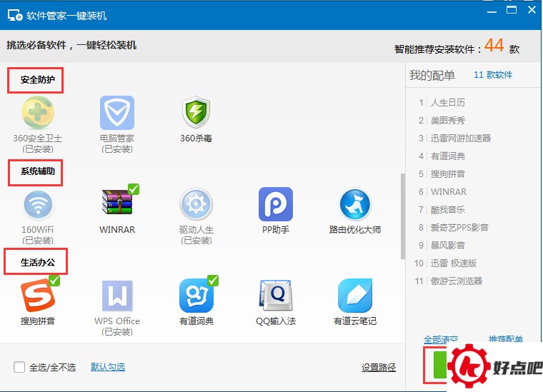Deselect 有道词典 green checkmark

tap(213, 280)
